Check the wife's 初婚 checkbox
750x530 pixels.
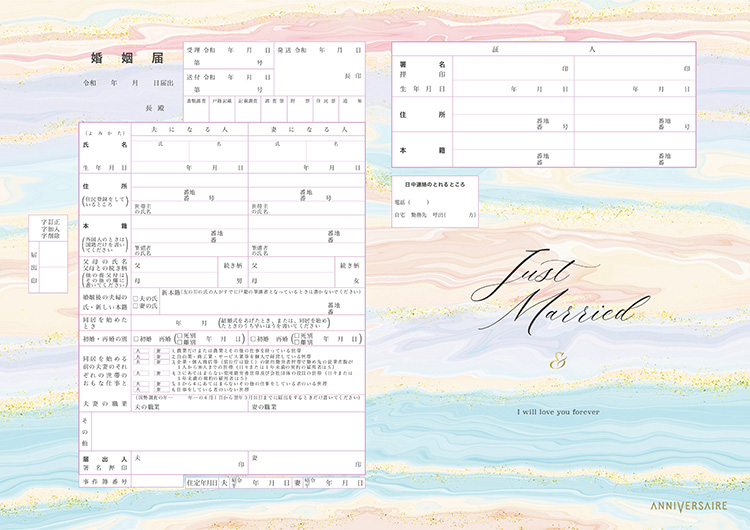pyautogui.click(x=253, y=339)
